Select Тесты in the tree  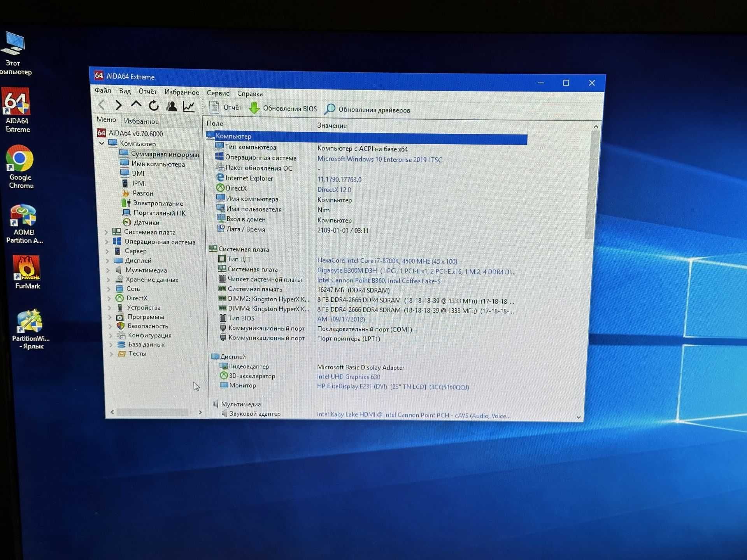tap(132, 353)
